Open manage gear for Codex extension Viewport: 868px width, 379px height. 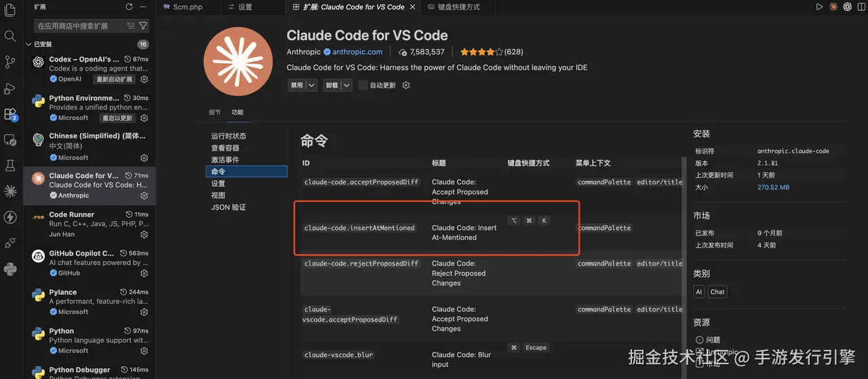pyautogui.click(x=144, y=79)
